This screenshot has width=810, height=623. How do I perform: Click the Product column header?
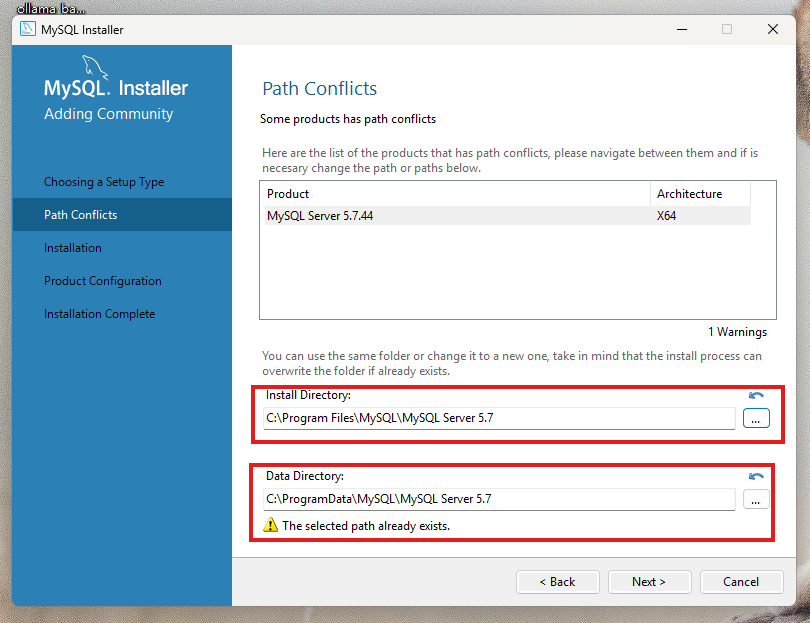[457, 194]
